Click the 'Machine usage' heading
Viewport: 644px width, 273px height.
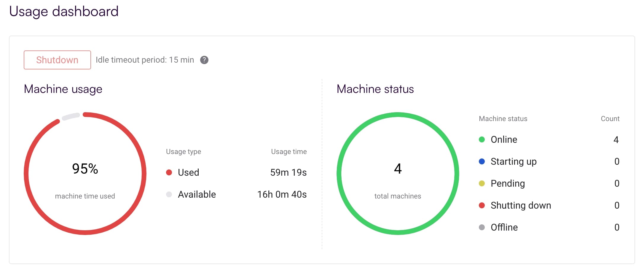(63, 89)
